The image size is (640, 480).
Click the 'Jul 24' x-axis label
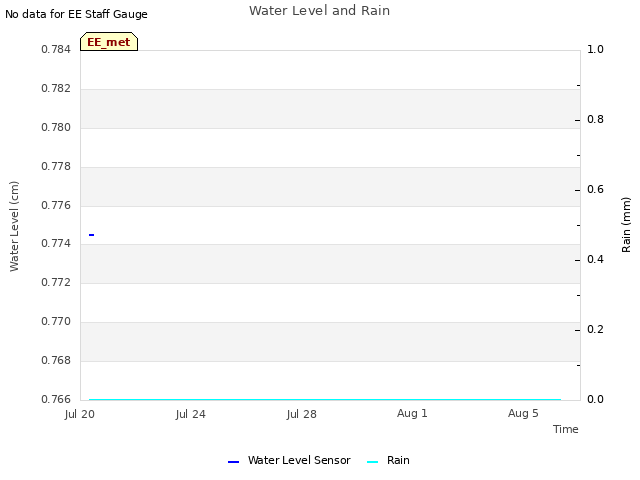[191, 414]
